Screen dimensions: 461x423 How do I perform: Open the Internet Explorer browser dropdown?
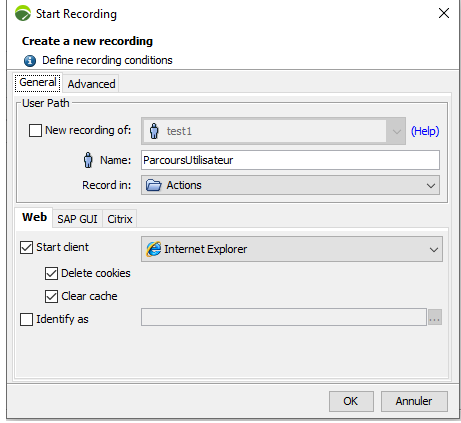click(292, 249)
